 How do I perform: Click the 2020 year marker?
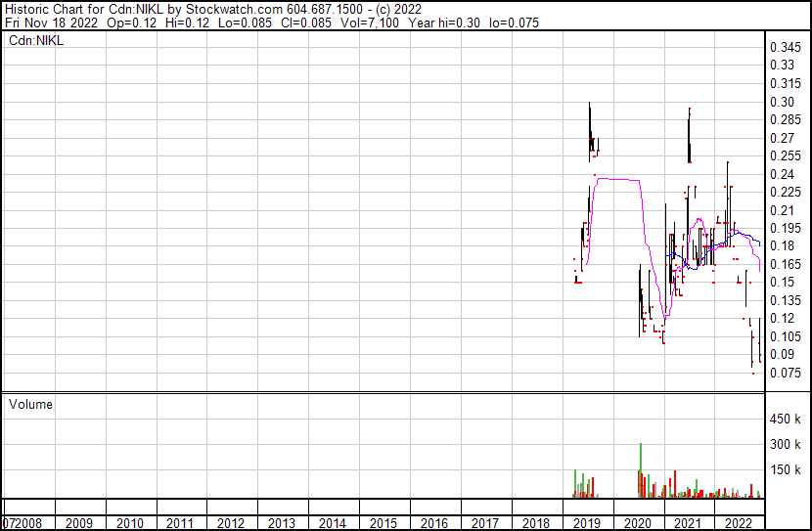point(637,523)
